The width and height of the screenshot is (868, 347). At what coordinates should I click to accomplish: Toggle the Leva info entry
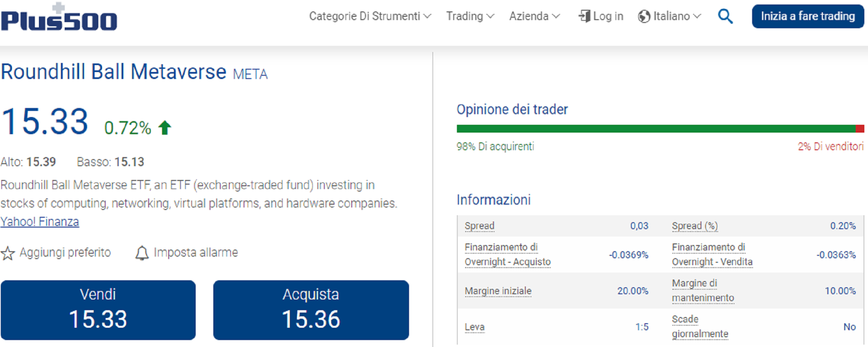[474, 327]
